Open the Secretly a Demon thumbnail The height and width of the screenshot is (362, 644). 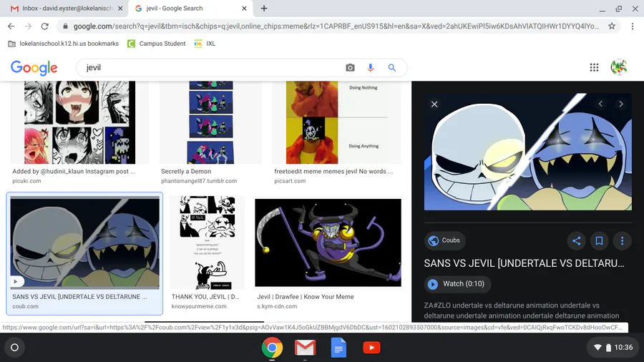tap(210, 122)
